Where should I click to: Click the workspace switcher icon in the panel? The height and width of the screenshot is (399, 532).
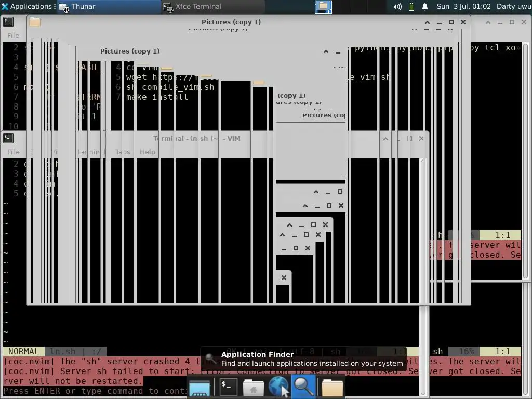coord(323,6)
